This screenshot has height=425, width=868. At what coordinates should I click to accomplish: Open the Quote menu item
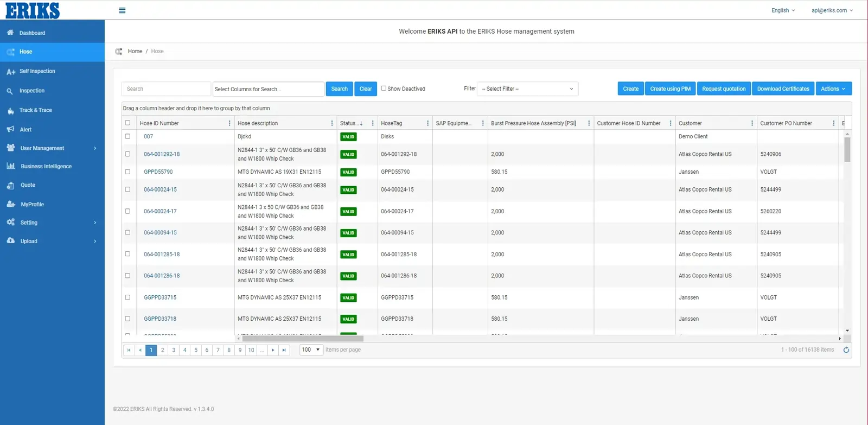pos(52,185)
